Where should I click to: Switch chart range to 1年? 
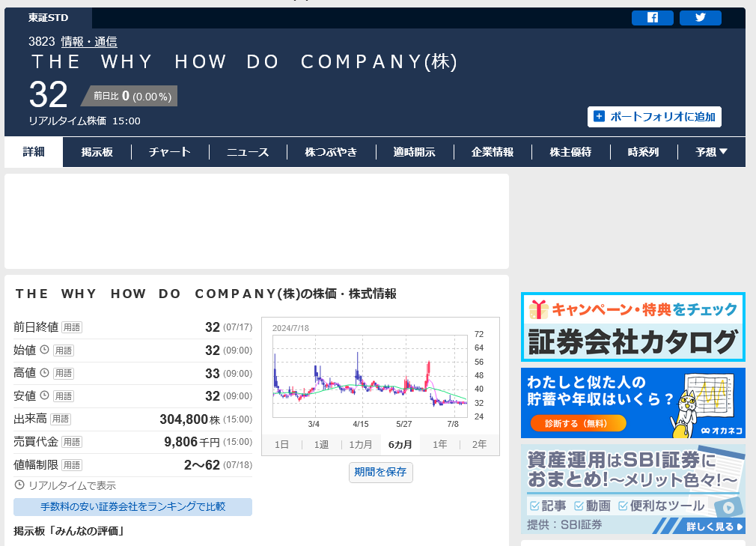coord(439,444)
